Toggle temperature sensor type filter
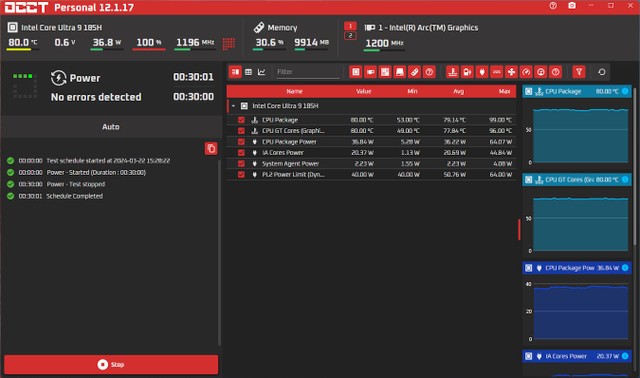The image size is (640, 378). (452, 72)
